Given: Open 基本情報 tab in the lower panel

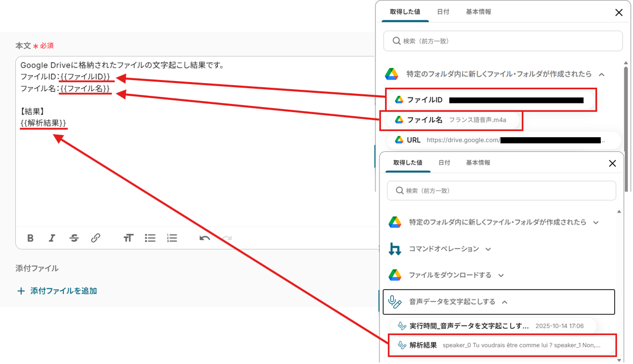Looking at the screenshot, I should 478,163.
